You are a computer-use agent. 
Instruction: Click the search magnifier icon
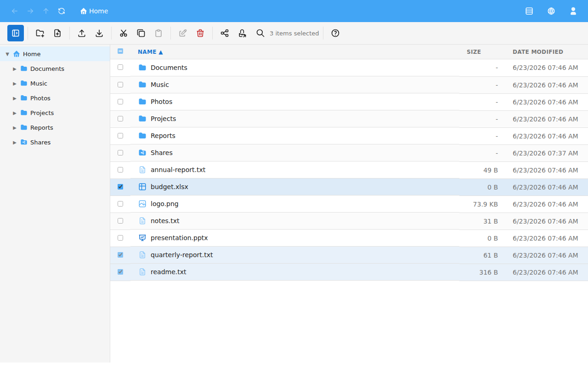pos(260,33)
